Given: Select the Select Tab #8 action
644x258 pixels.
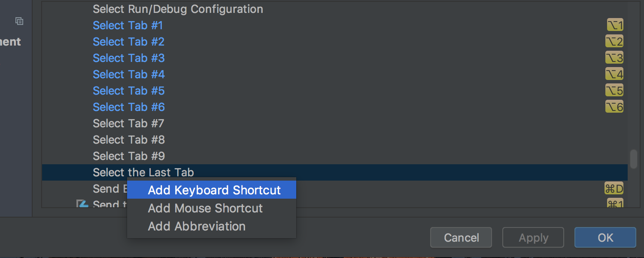Looking at the screenshot, I should [129, 140].
